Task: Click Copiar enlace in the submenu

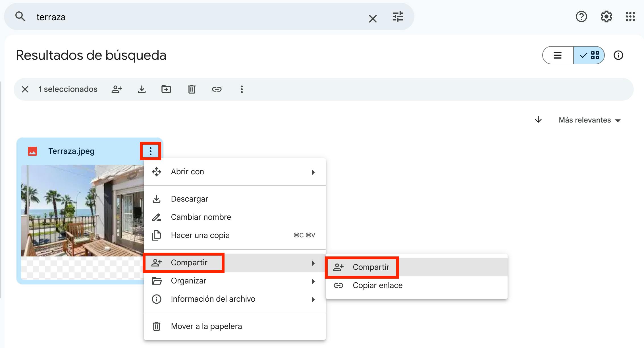Action: coord(377,285)
